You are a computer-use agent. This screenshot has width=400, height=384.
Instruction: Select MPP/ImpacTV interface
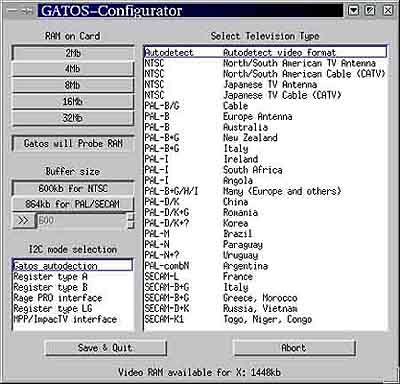[72, 319]
